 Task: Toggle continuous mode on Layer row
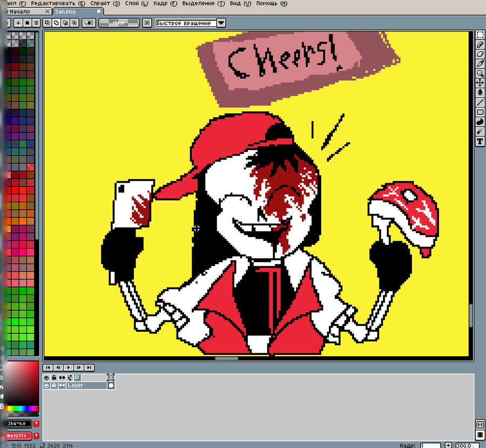click(x=62, y=385)
